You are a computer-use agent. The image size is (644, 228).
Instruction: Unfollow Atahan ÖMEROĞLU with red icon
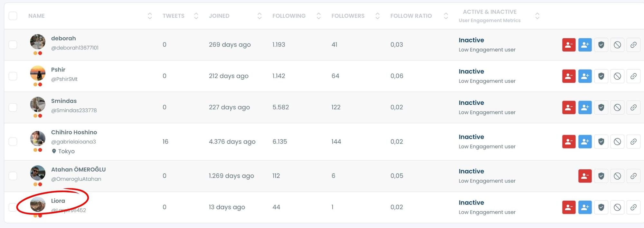585,176
